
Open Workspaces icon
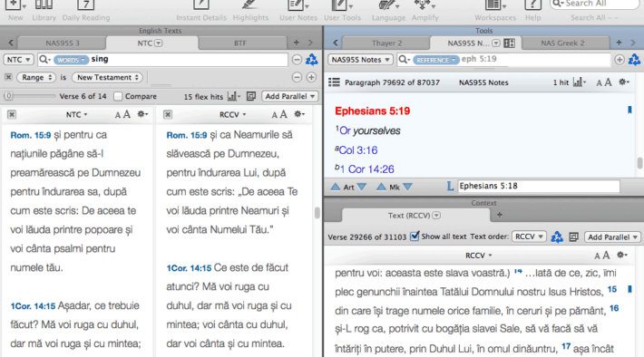(495, 11)
